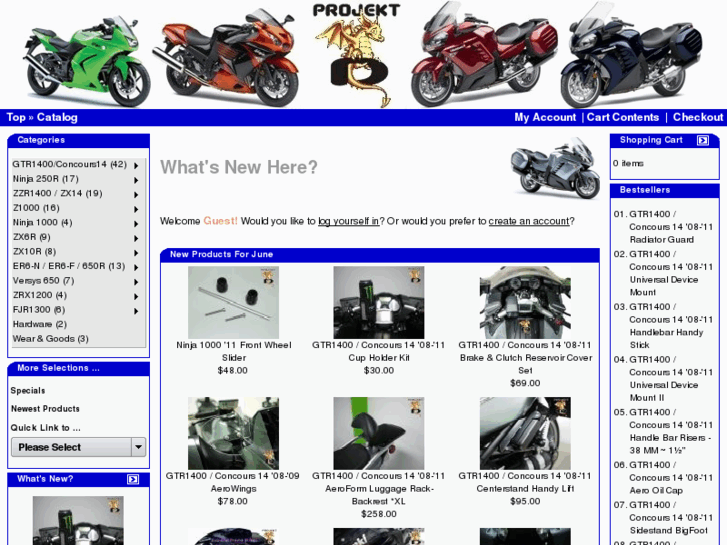727x545 pixels.
Task: Open Specials page
Action: pyautogui.click(x=28, y=391)
